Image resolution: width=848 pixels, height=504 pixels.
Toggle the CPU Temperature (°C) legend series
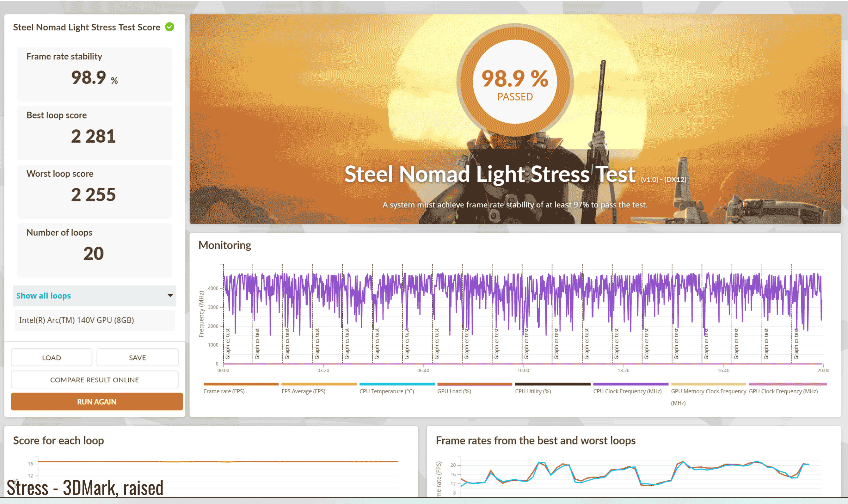(x=386, y=391)
